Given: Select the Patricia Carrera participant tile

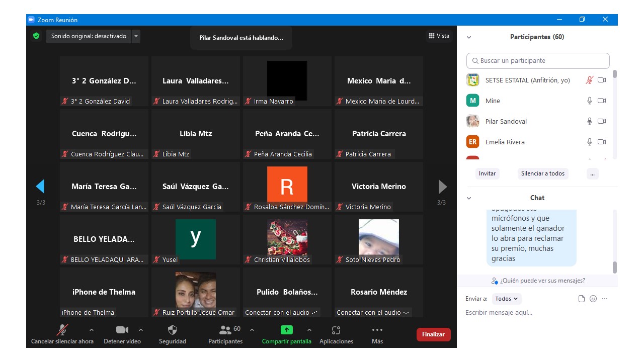Looking at the screenshot, I should pyautogui.click(x=379, y=134).
